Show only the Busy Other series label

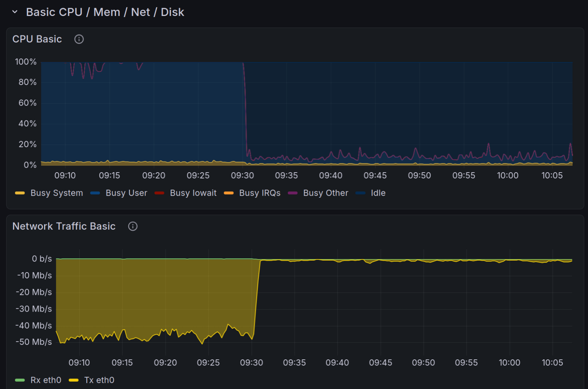(325, 193)
